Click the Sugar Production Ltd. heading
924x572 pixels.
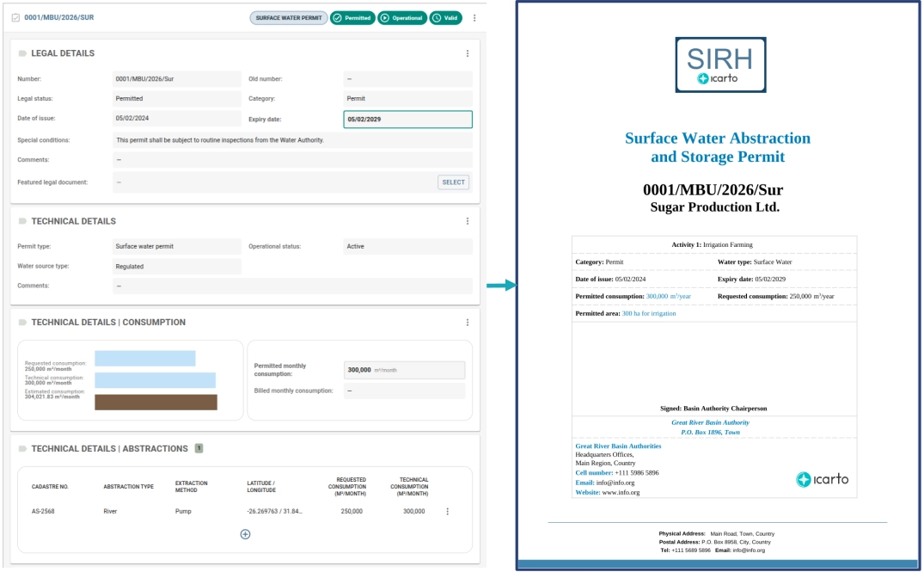(x=715, y=207)
